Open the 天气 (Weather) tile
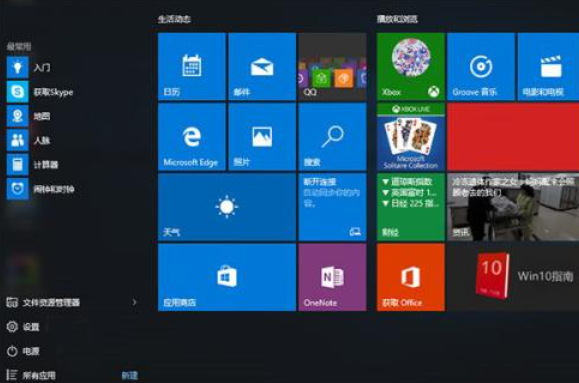Screen dimensions: 579x383 point(227,207)
